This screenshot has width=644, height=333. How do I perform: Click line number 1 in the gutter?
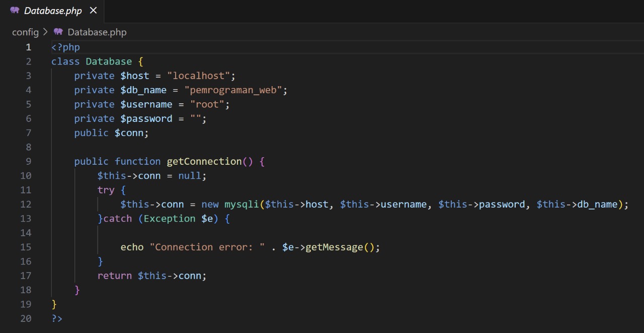pyautogui.click(x=28, y=47)
